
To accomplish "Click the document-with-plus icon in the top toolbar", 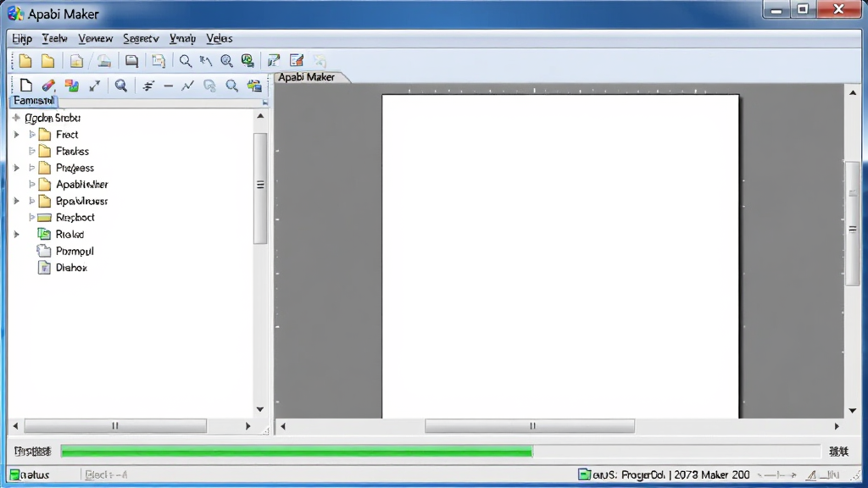I will tap(76, 61).
